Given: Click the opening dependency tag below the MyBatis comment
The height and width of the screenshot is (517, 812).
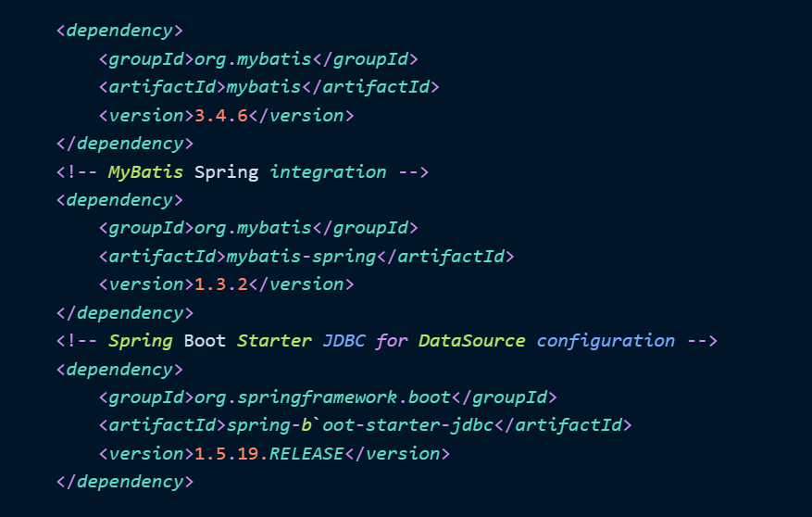Looking at the screenshot, I should pos(119,200).
